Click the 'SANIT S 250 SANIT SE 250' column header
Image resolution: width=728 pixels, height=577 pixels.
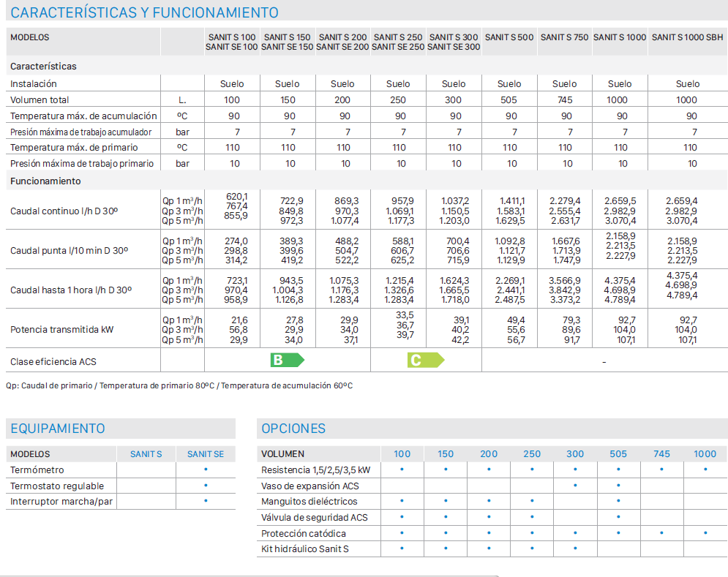click(398, 42)
